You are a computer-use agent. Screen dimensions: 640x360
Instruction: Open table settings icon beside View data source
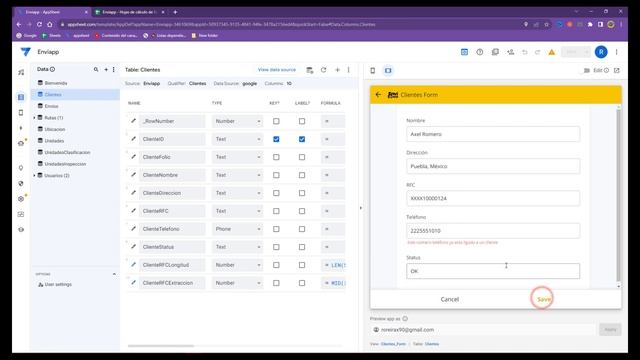coord(310,70)
